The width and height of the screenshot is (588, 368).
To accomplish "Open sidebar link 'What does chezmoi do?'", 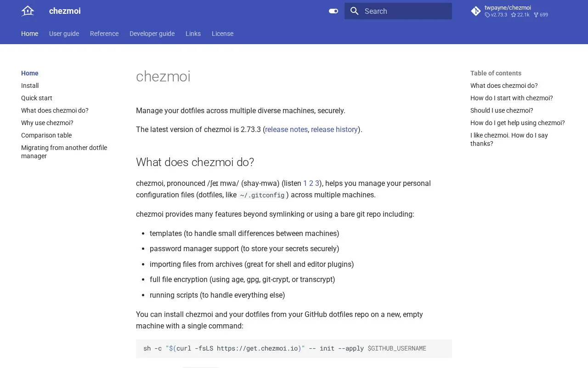I will click(x=55, y=110).
